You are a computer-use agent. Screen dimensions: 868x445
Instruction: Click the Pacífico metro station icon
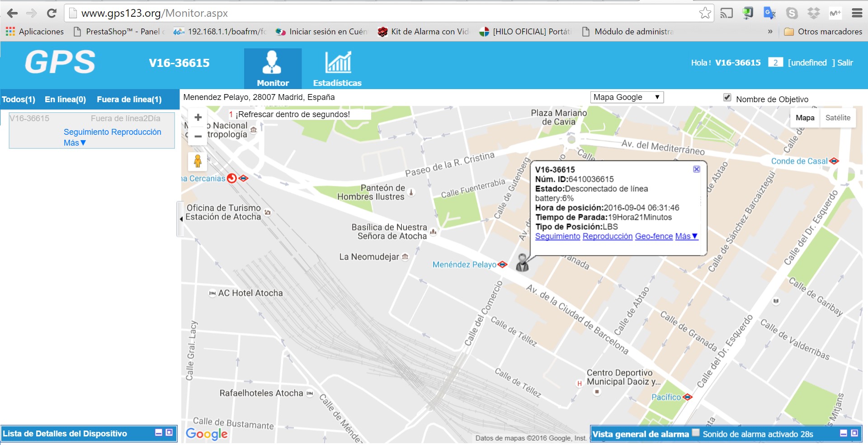(x=688, y=397)
